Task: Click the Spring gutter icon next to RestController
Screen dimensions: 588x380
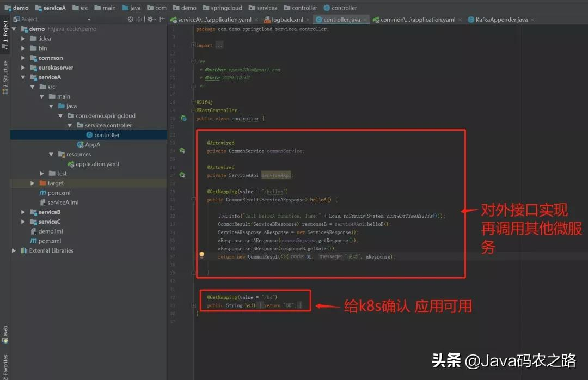Action: pos(183,118)
